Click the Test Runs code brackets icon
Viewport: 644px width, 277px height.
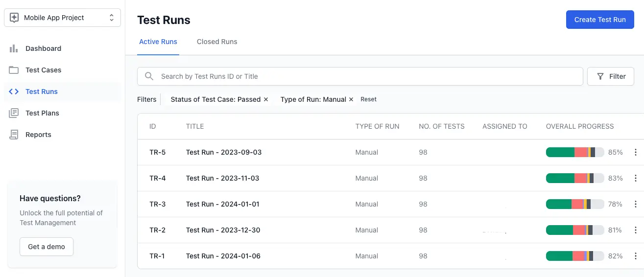tap(14, 92)
